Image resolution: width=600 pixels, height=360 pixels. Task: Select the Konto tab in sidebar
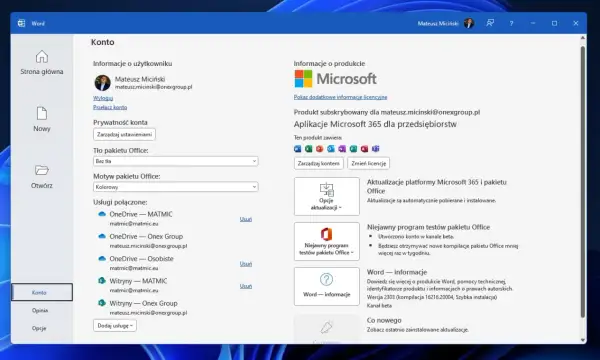tap(42, 292)
